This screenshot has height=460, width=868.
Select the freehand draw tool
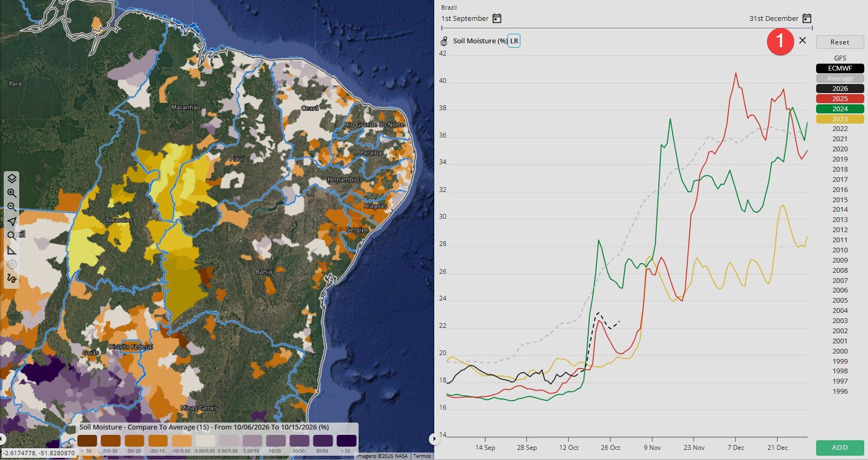click(x=12, y=279)
